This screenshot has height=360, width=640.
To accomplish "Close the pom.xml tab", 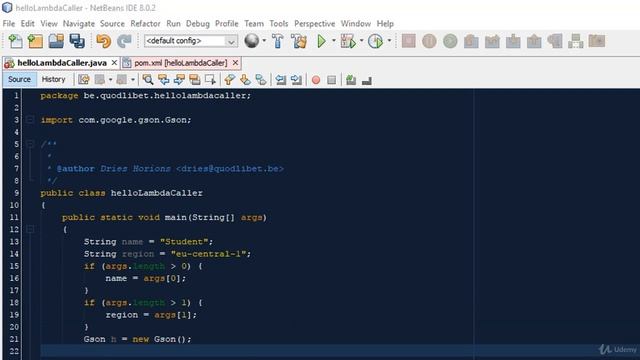I will pyautogui.click(x=235, y=62).
